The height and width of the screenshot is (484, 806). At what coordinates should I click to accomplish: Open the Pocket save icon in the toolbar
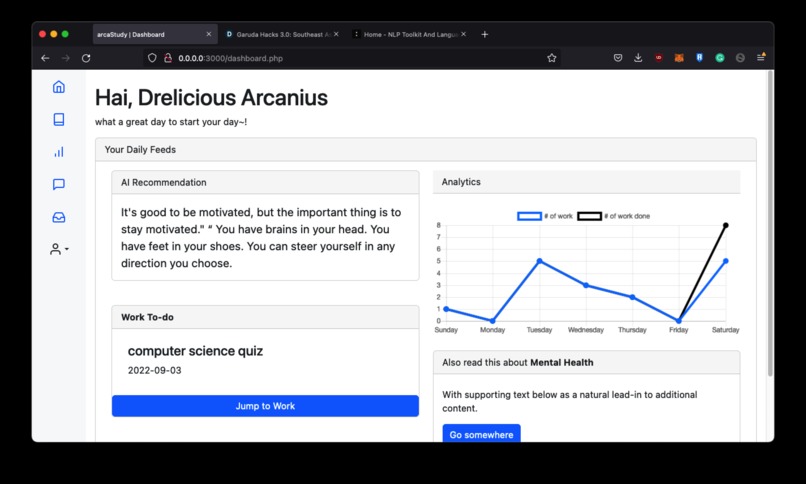coord(618,58)
